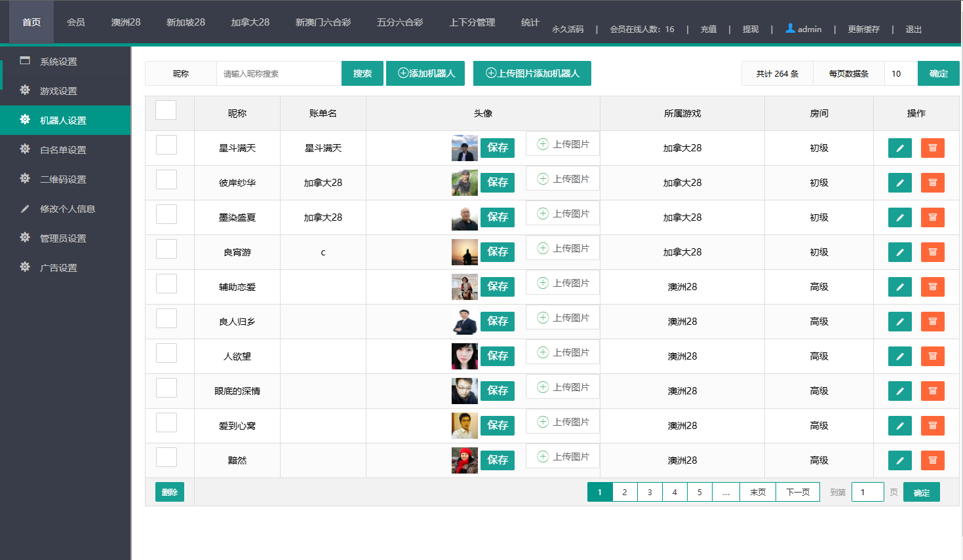Click the bottom-left 删除 button
The width and height of the screenshot is (963, 560).
click(x=170, y=492)
